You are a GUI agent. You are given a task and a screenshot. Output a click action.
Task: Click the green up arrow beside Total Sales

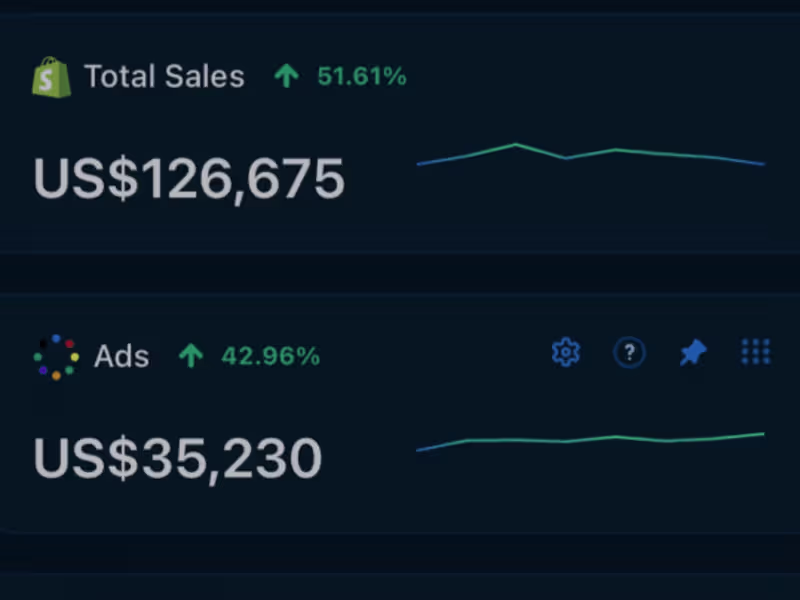click(287, 76)
